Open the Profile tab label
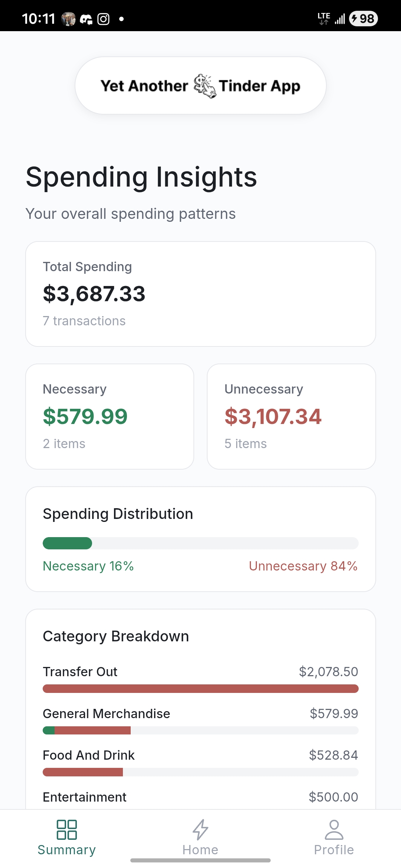The image size is (401, 868). pos(334,850)
